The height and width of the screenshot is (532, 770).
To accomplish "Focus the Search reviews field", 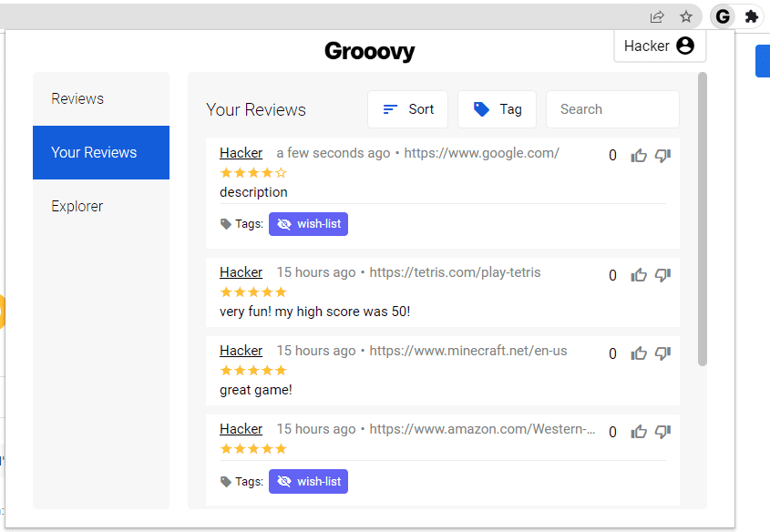I will pyautogui.click(x=613, y=109).
